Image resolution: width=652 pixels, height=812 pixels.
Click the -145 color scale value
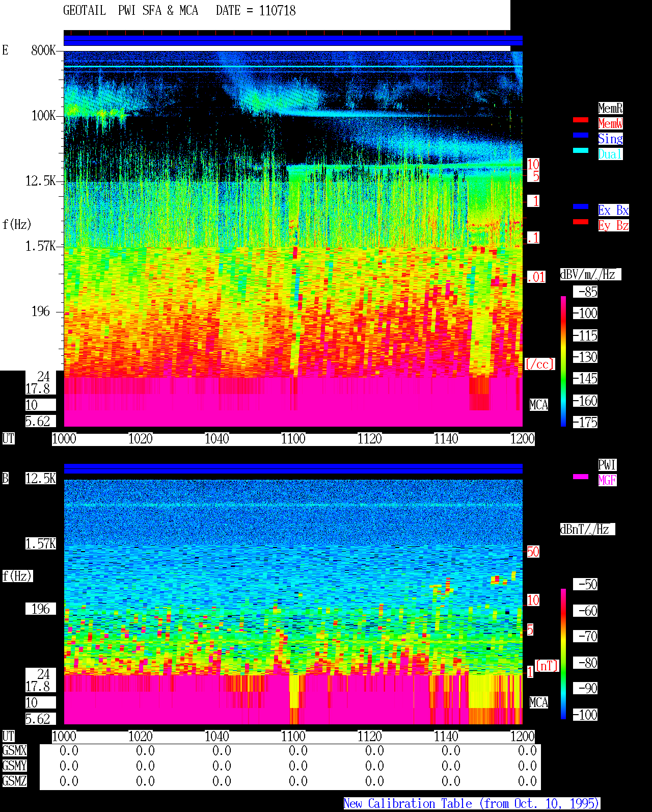click(x=585, y=378)
